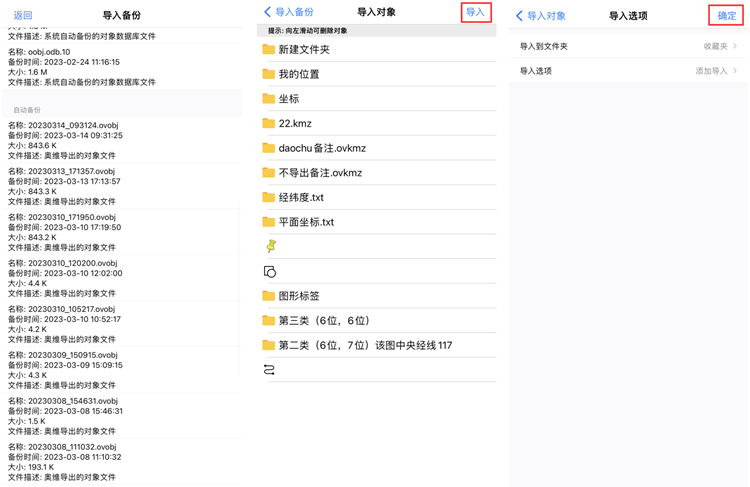Click the folder icon beside 经纬度.txt
Image resolution: width=750 pixels, height=487 pixels.
click(x=269, y=197)
